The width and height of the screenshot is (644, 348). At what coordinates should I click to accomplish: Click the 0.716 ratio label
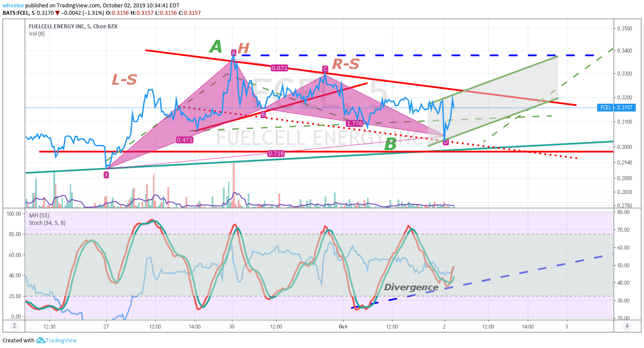pos(276,153)
